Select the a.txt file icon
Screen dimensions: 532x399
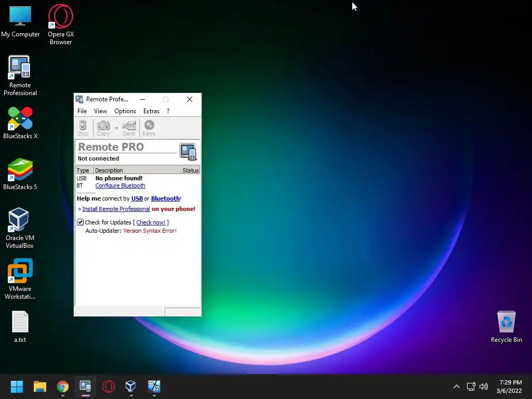[20, 326]
